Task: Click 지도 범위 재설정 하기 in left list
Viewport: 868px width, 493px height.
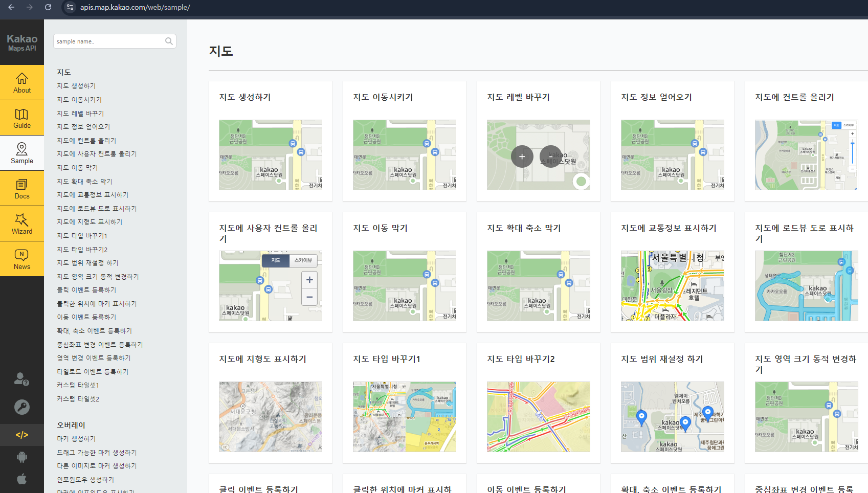Action: click(x=87, y=263)
